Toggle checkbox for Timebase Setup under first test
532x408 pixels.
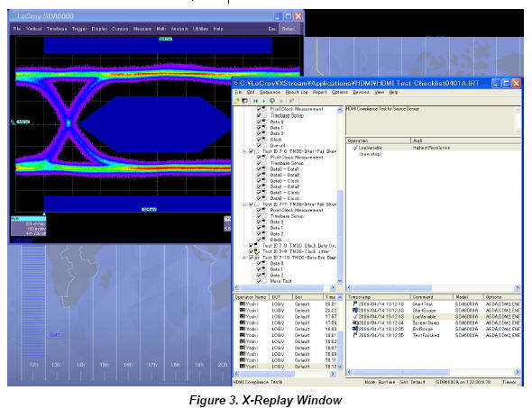coord(259,115)
